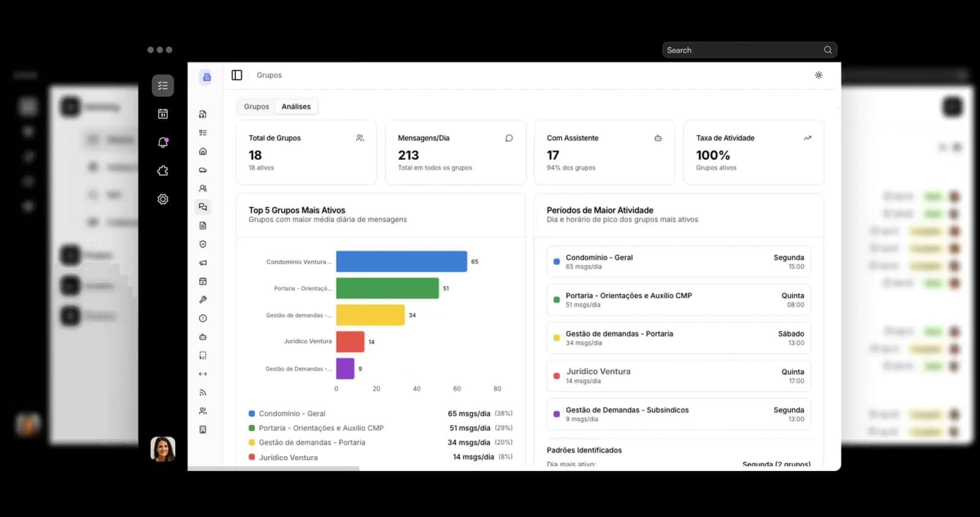980x517 pixels.
Task: Toggle the light/dark theme sun icon
Action: point(818,75)
